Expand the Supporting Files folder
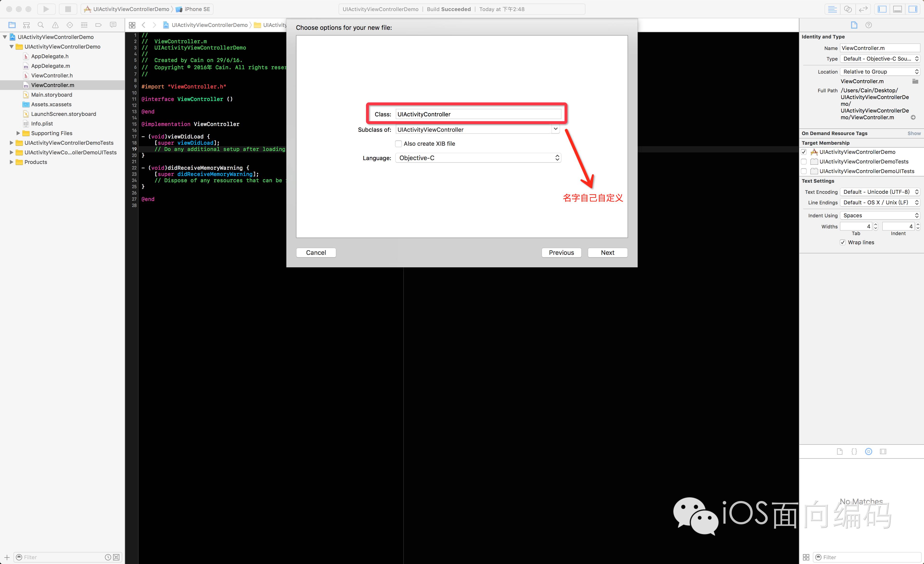 [x=18, y=133]
